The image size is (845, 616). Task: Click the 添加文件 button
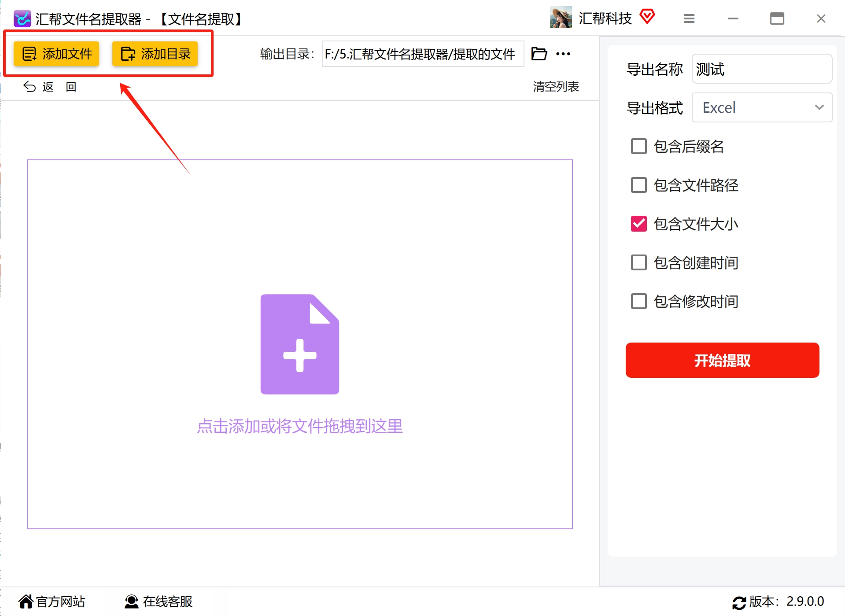click(56, 54)
